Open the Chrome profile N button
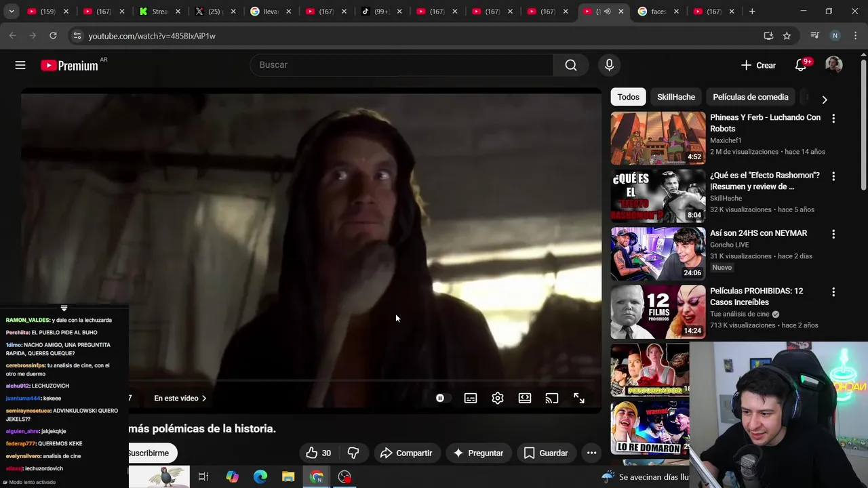868x488 pixels. (x=835, y=36)
